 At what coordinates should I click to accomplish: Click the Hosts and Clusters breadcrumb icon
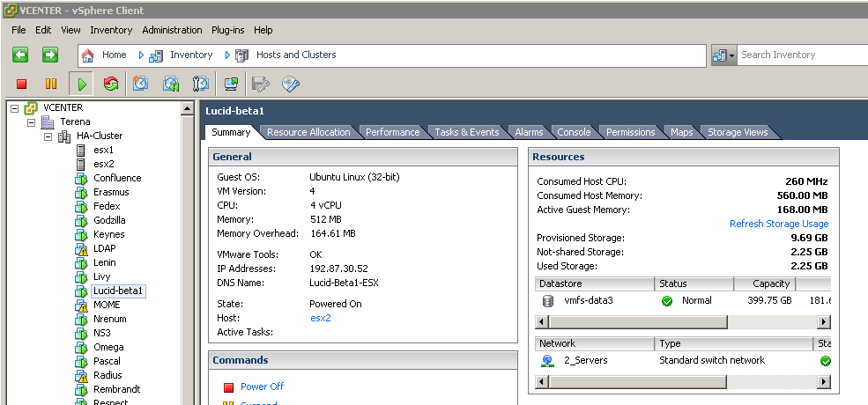[x=242, y=55]
